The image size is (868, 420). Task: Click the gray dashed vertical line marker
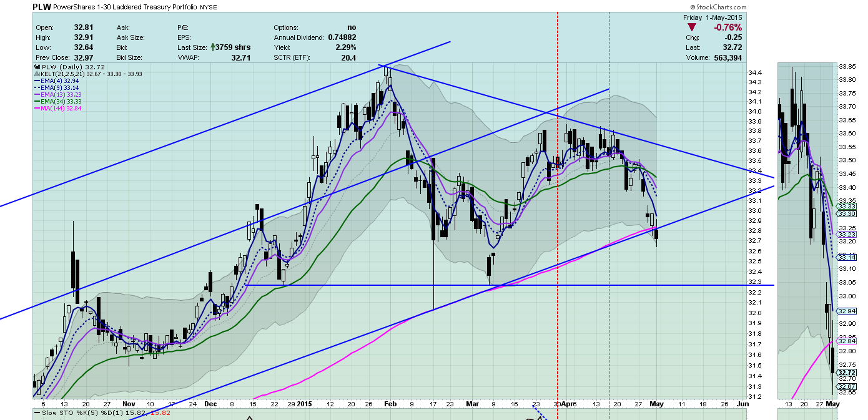coord(609,206)
